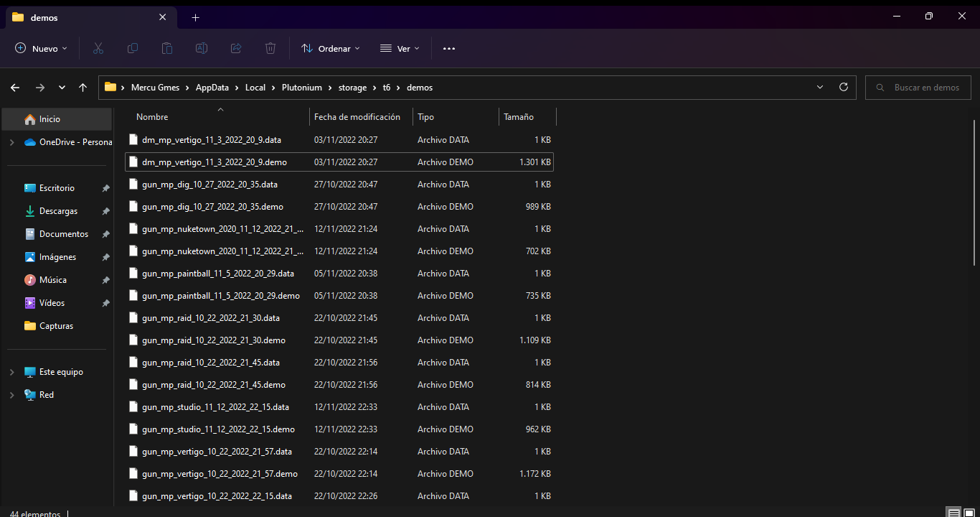Close the demos tab
This screenshot has width=980, height=517.
pos(163,17)
